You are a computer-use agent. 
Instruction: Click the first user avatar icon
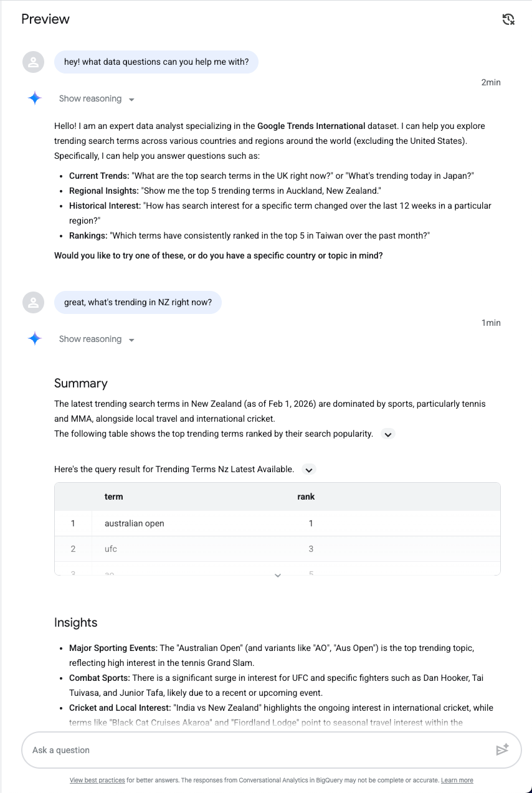[x=34, y=62]
